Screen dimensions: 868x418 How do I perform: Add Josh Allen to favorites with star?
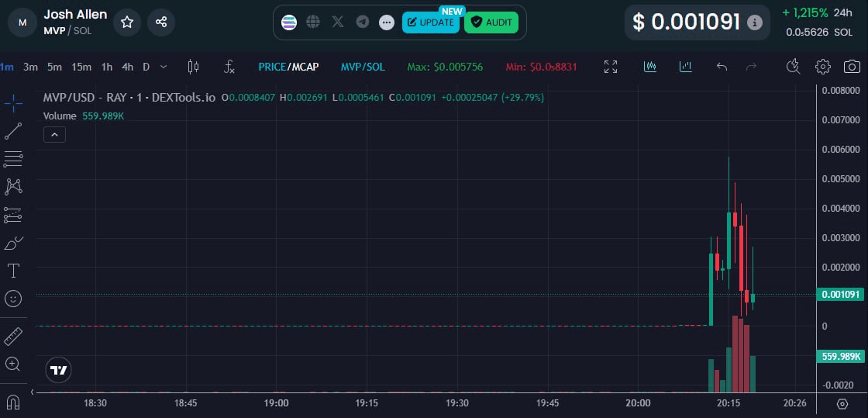(127, 22)
